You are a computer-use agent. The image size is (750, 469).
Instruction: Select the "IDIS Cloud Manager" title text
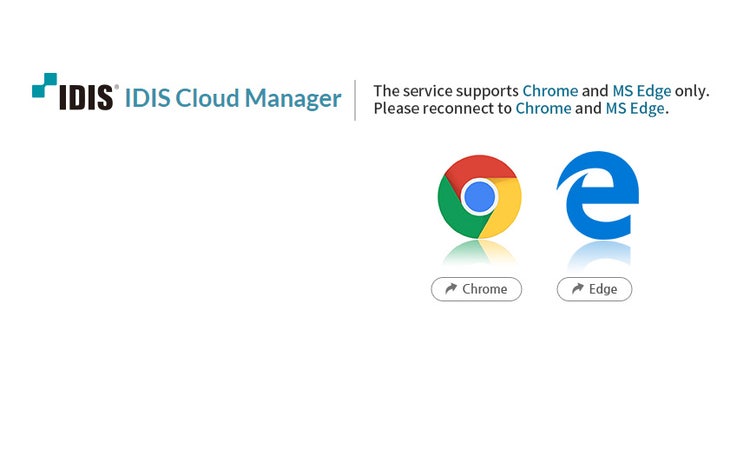(233, 99)
